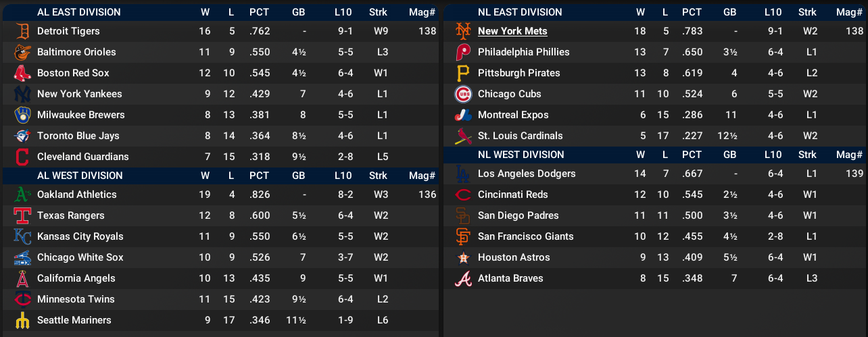Click the PCT column header in AL West
Viewport: 868px width, 337px height.
[259, 176]
